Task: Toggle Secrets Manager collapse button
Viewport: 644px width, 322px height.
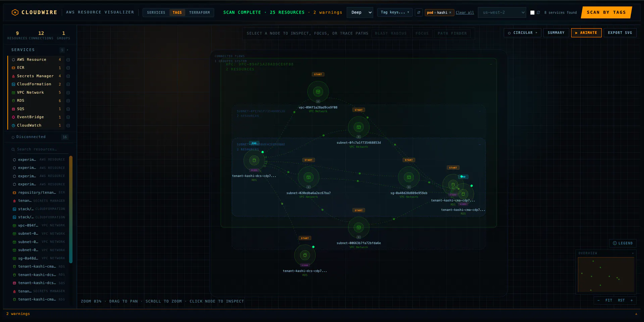Action: (x=68, y=76)
